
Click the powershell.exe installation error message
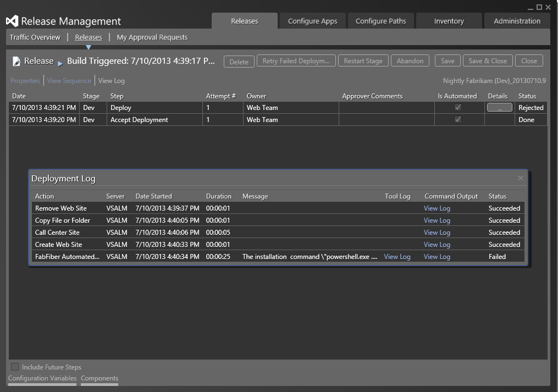click(310, 257)
